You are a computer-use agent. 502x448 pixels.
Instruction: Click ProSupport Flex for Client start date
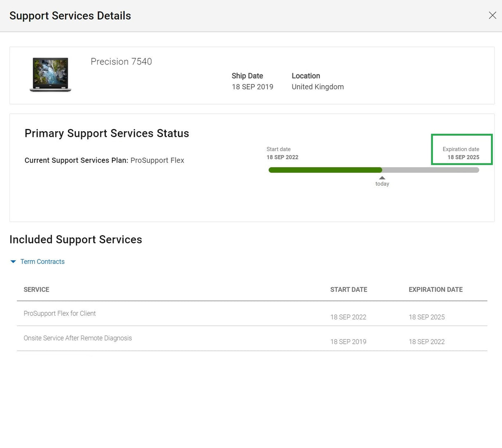pyautogui.click(x=348, y=317)
